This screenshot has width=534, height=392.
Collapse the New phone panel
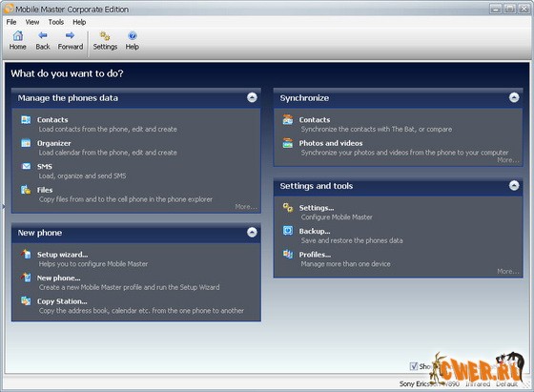click(x=252, y=233)
